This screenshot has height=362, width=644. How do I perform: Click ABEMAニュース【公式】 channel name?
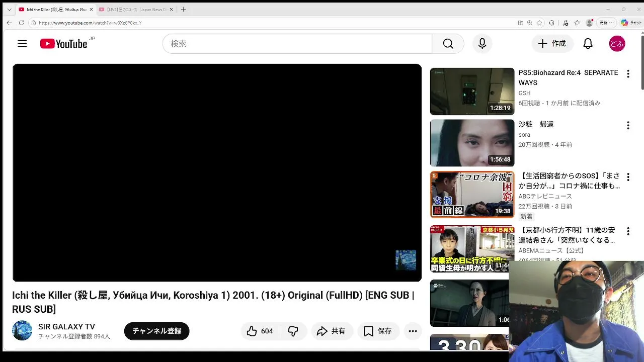click(x=551, y=250)
